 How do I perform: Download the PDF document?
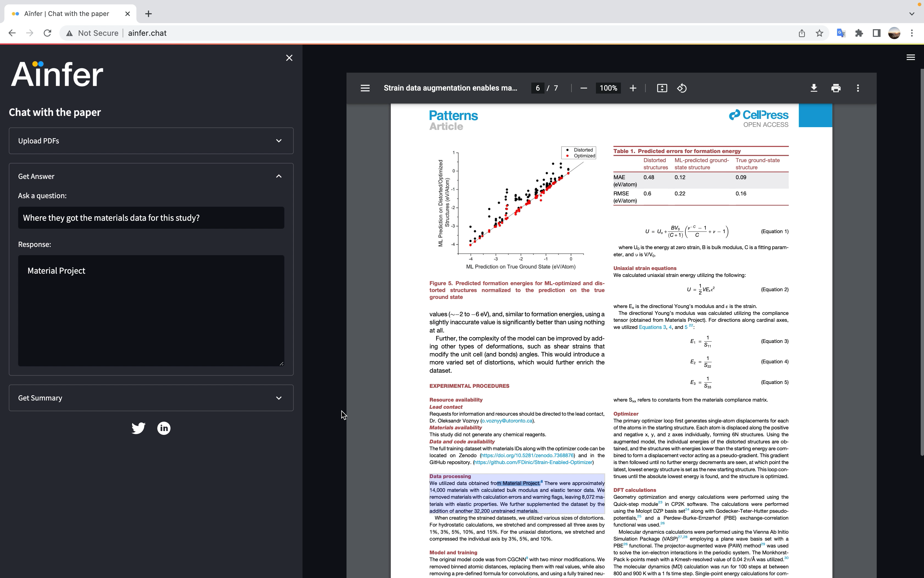click(x=814, y=88)
